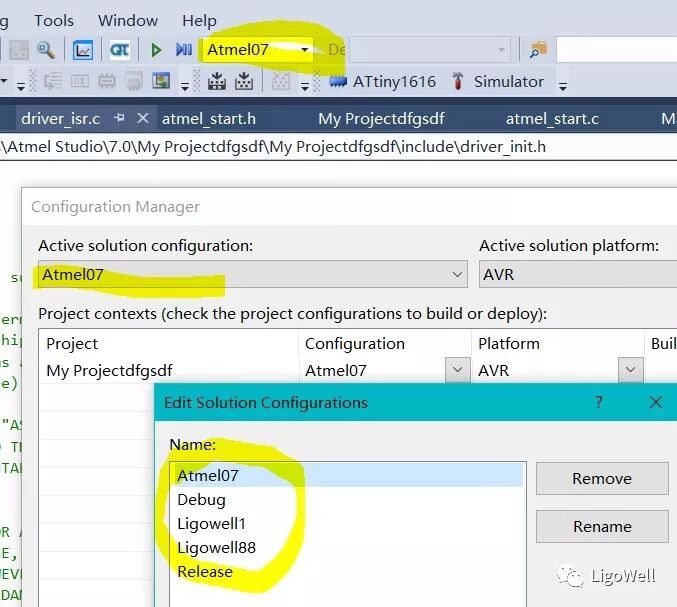Click the magnifier find icon in toolbar
677x607 pixels.
46,50
